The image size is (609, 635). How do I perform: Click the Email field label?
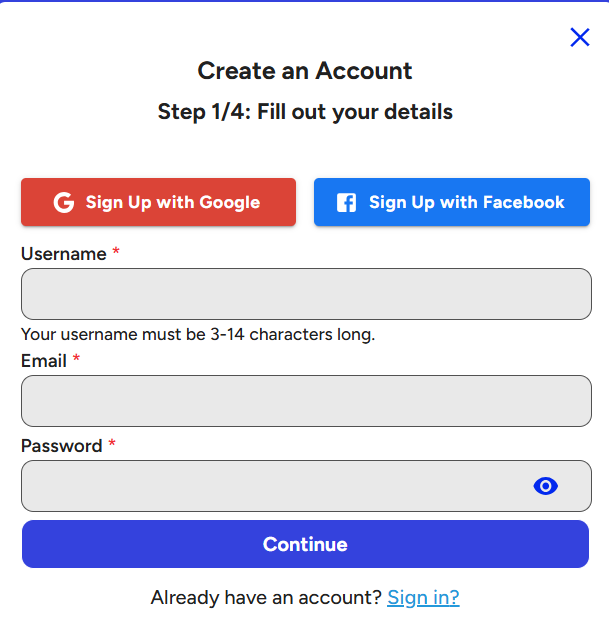point(44,360)
